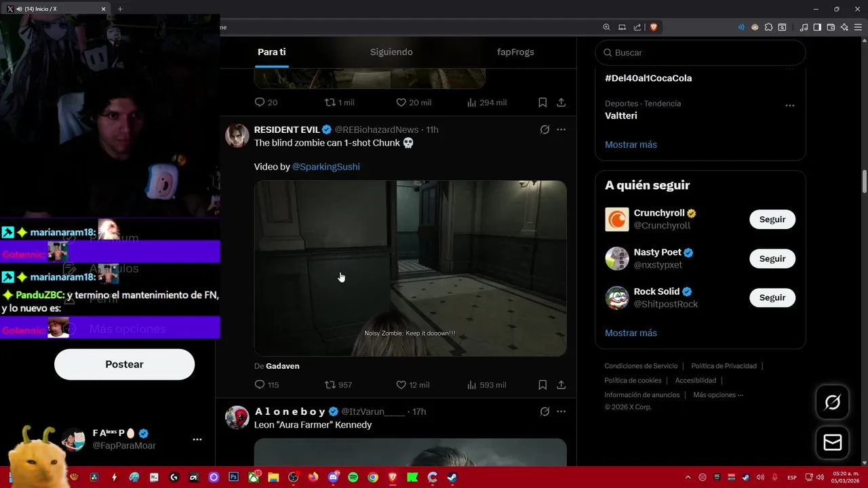Open the Aloneboy profile avatar
This screenshot has width=868, height=488.
point(237,418)
